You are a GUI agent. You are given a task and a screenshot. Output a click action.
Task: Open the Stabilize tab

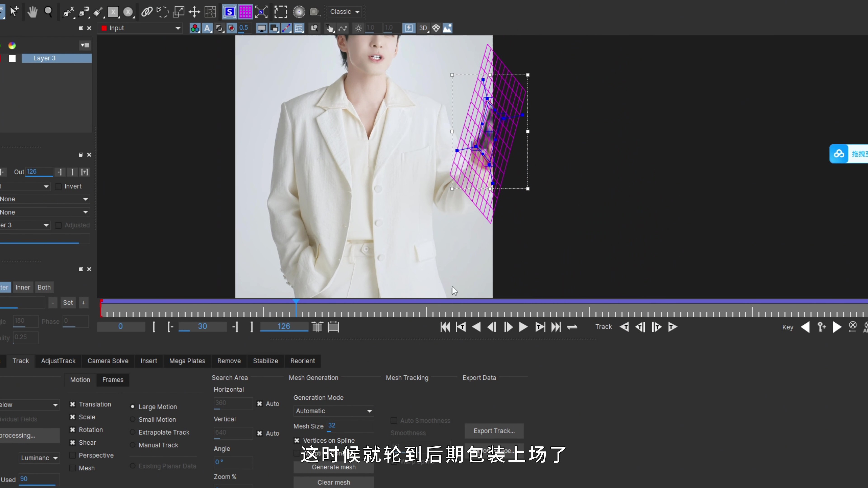pos(265,361)
